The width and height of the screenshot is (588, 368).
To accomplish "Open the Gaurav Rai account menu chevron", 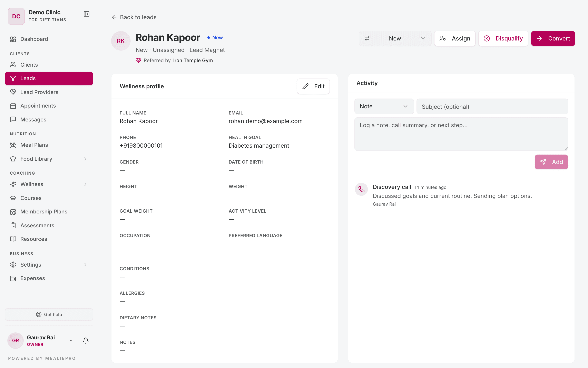I will coord(71,340).
